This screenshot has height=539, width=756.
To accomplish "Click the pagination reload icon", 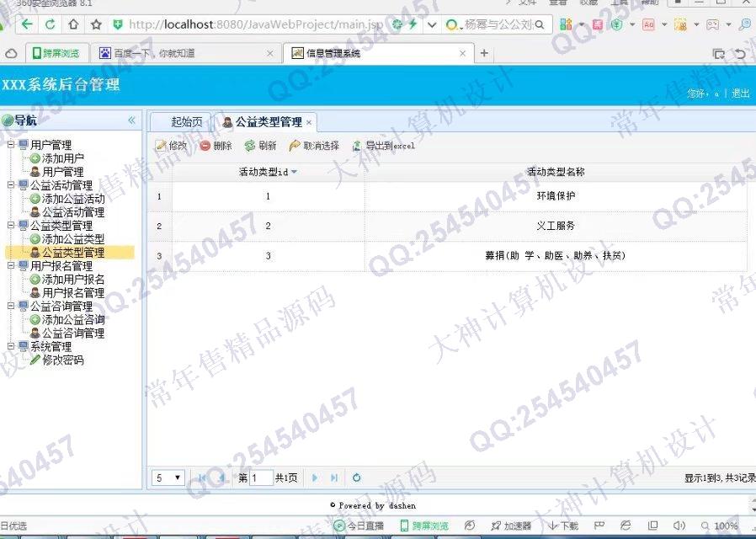I will [x=356, y=478].
